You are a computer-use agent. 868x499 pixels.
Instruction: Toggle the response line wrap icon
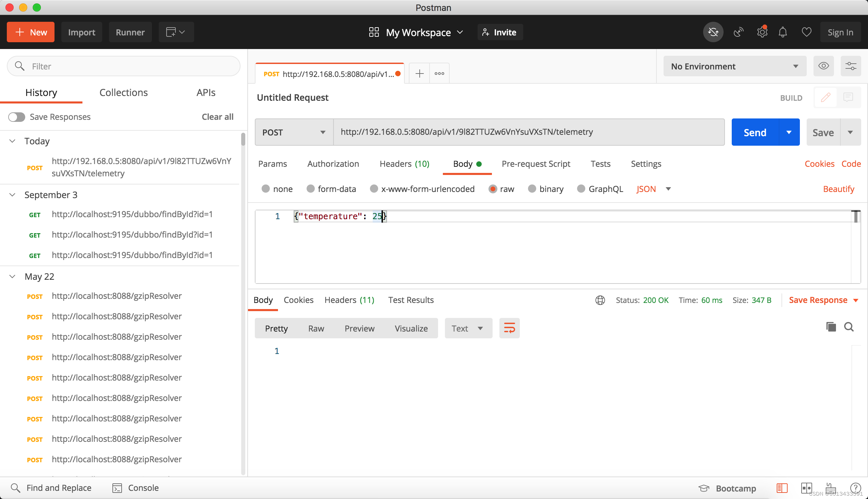509,328
